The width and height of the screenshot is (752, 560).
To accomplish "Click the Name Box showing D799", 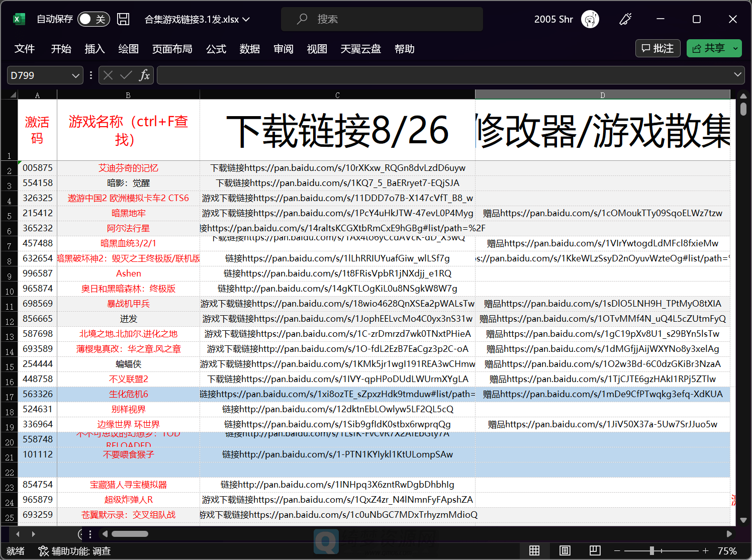I will point(39,75).
